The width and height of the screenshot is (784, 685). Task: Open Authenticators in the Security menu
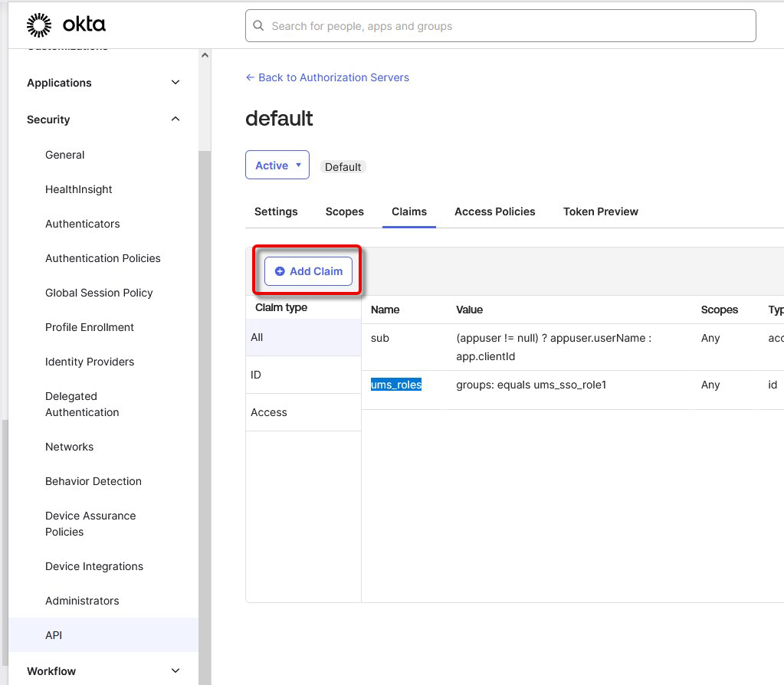[x=82, y=224]
